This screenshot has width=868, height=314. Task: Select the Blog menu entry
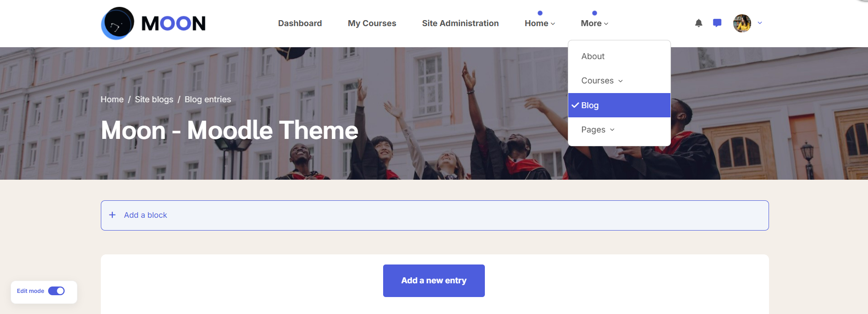[619, 105]
